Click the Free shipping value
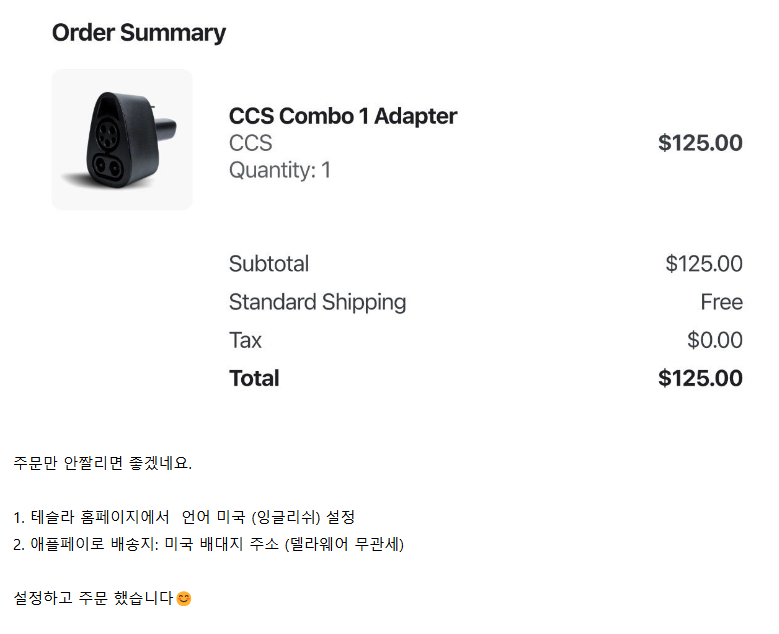The image size is (779, 634). pos(721,302)
